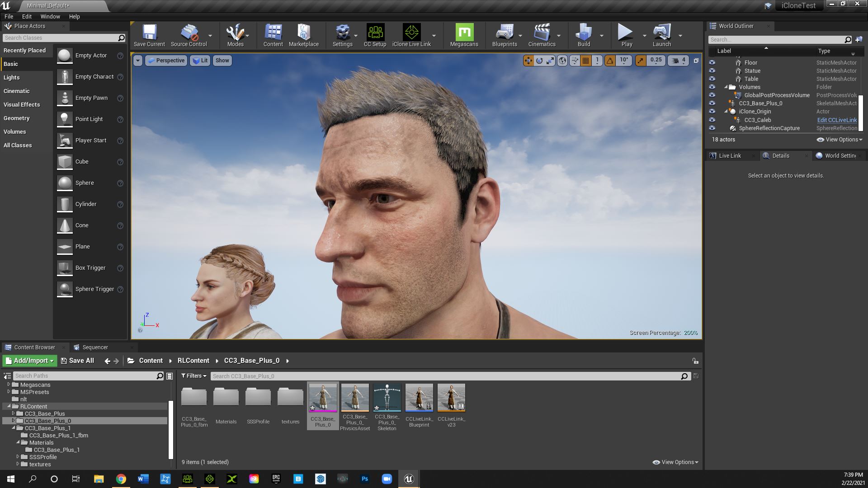Collapse the RLContent folder tree node
The width and height of the screenshot is (868, 488).
click(x=9, y=406)
